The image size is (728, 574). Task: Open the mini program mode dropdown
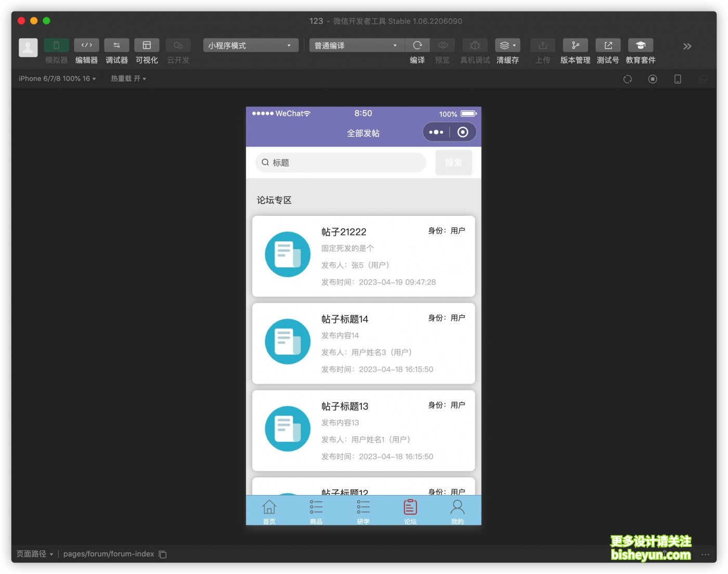click(x=251, y=45)
